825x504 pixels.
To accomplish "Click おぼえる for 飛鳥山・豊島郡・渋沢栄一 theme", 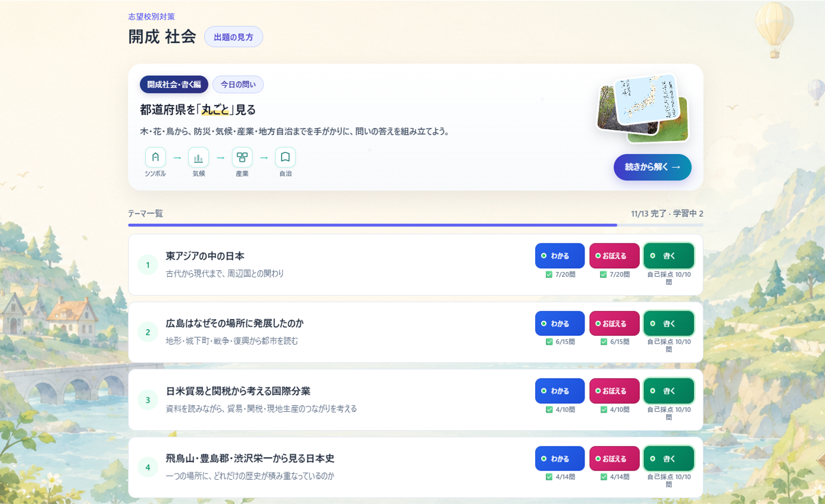I will click(x=614, y=459).
